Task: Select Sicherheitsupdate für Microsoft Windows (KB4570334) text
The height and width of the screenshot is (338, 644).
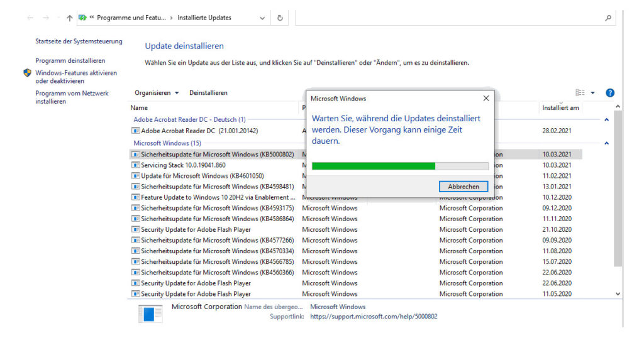Action: 217,251
